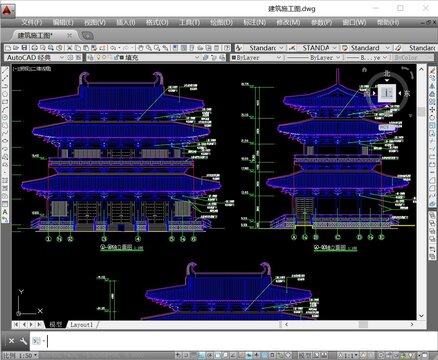Select the Circle draw tool
438x360 pixels.
(x=5, y=117)
